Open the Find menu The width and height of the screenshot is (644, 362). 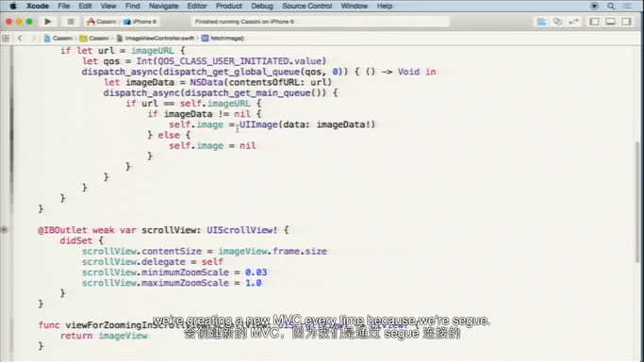coord(132,6)
